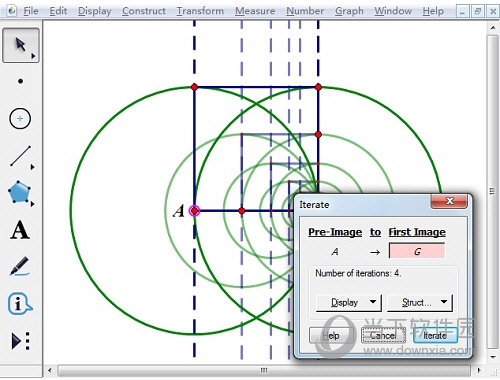Click the selected point A on canvas
Image resolution: width=500 pixels, height=380 pixels.
(194, 211)
